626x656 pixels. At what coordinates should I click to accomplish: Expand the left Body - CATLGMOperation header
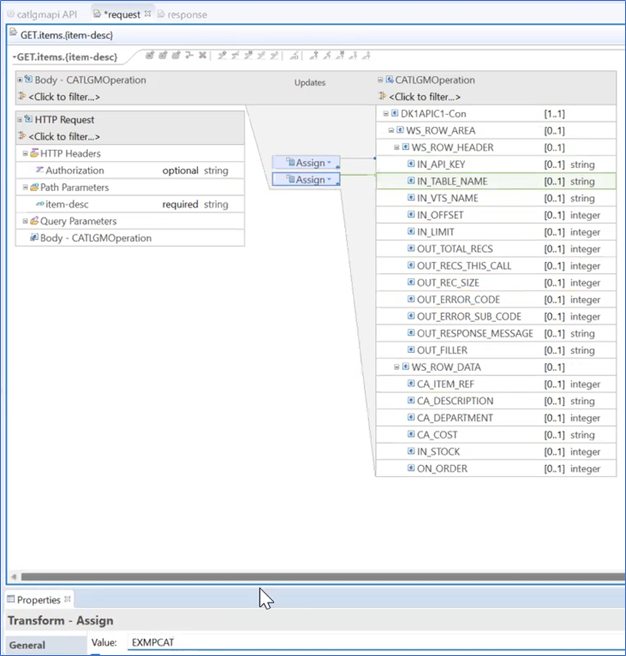[x=20, y=79]
